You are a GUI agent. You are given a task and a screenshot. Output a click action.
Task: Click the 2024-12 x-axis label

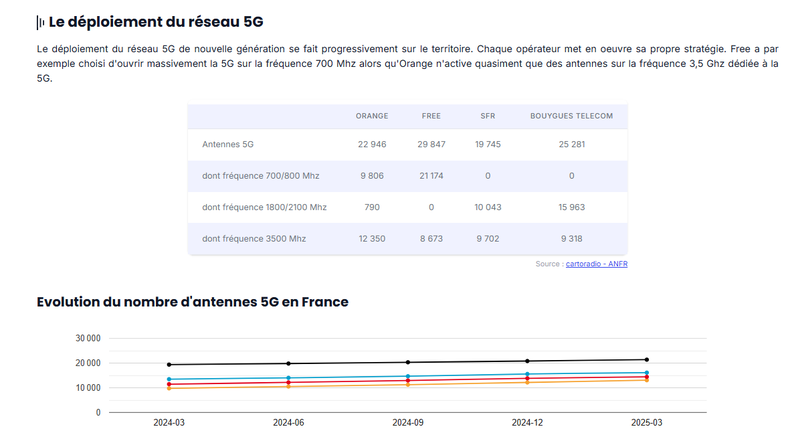[x=527, y=423]
